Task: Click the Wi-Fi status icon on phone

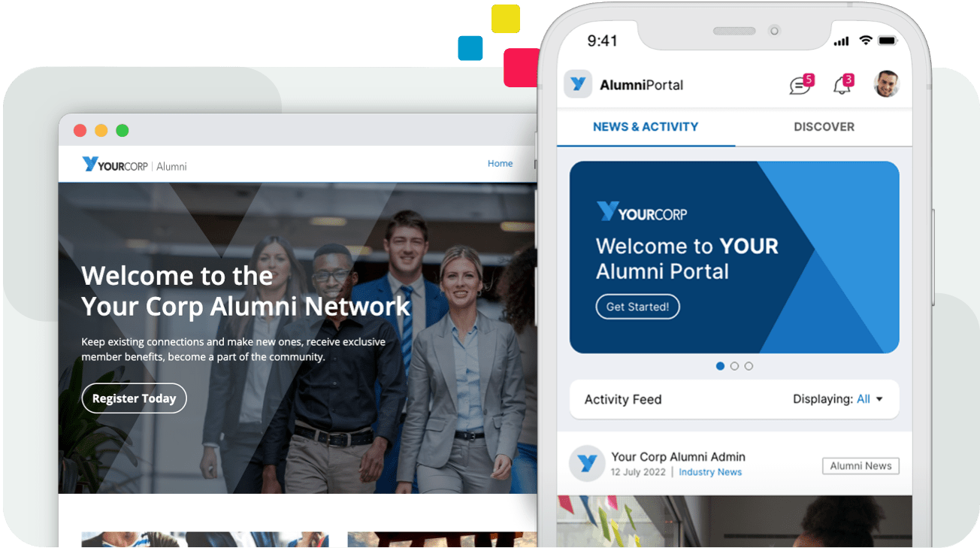Action: coord(866,41)
